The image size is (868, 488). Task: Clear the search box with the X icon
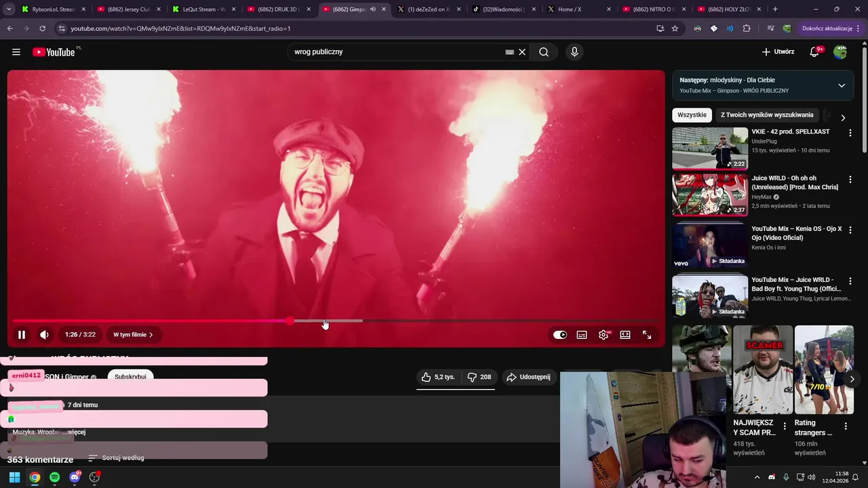point(522,52)
